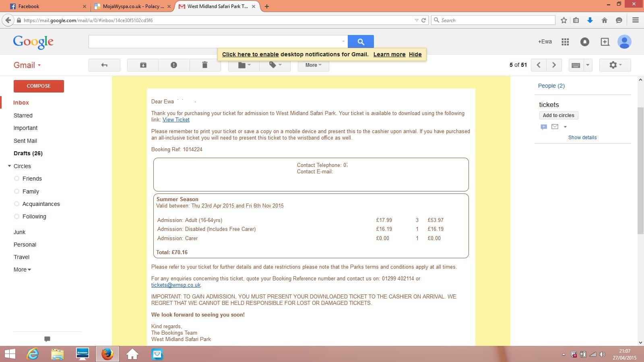Click the email envelope icon under tickets
The image size is (644, 362).
555,127
